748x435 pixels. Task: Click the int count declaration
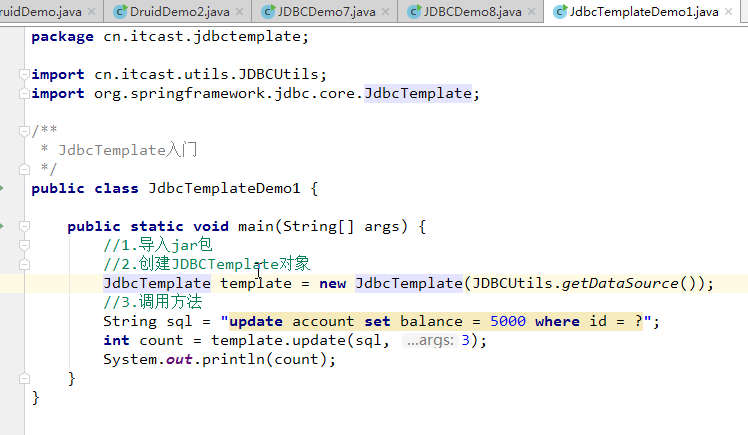pyautogui.click(x=143, y=341)
